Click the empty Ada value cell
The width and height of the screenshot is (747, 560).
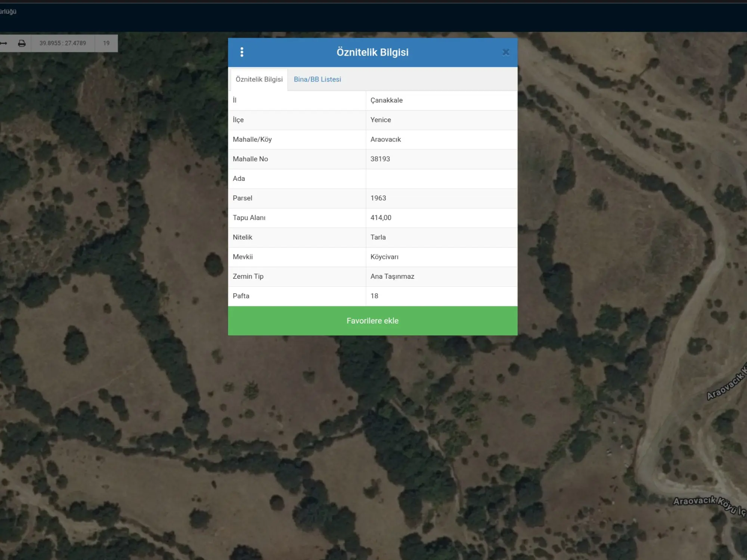pyautogui.click(x=442, y=179)
